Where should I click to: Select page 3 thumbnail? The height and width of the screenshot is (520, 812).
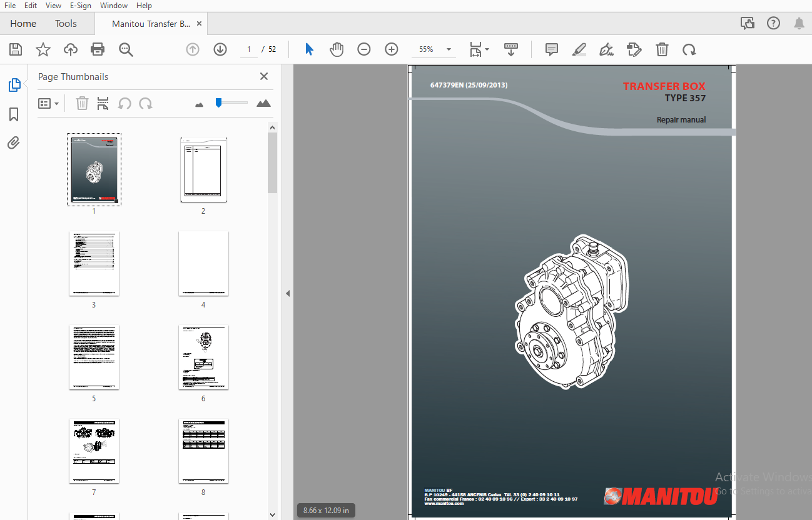[x=94, y=263]
